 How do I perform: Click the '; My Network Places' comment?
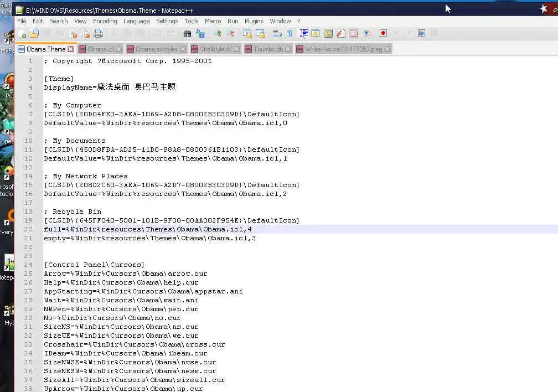click(86, 176)
